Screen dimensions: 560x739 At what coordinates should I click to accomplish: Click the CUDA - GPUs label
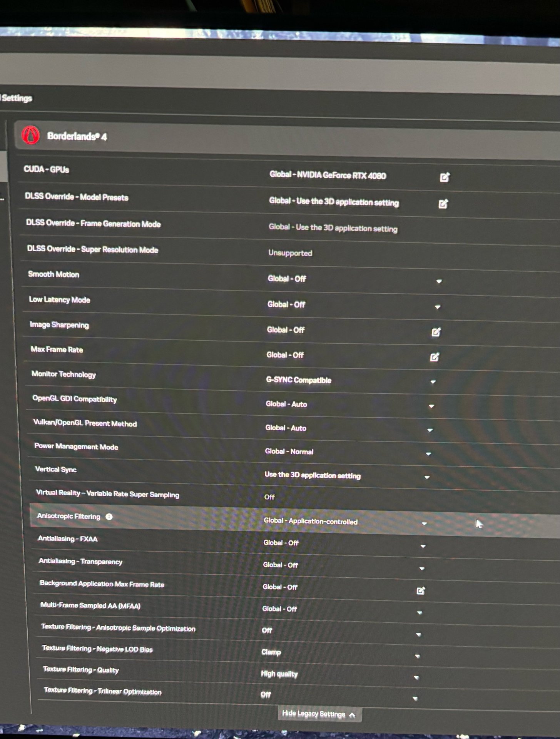[x=46, y=169]
